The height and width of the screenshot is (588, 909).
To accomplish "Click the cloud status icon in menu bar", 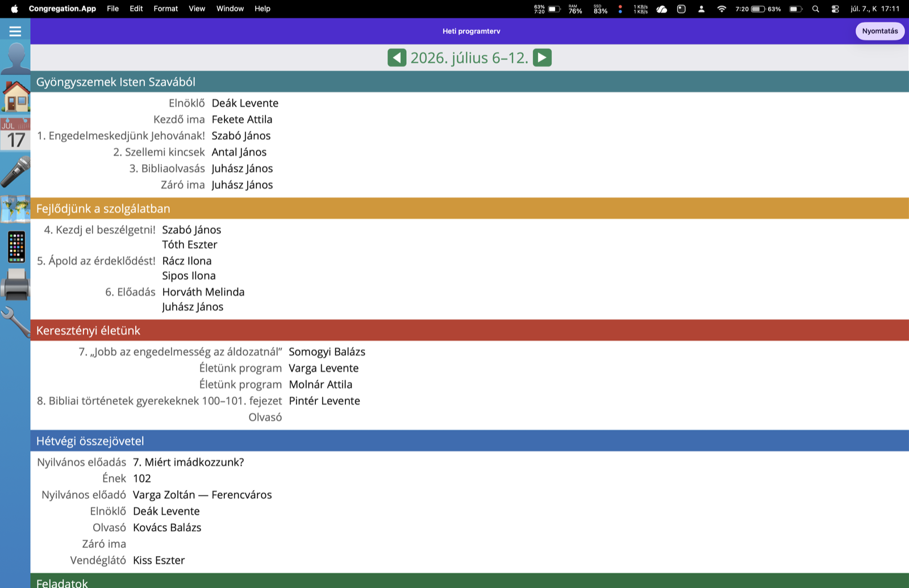I will point(662,9).
